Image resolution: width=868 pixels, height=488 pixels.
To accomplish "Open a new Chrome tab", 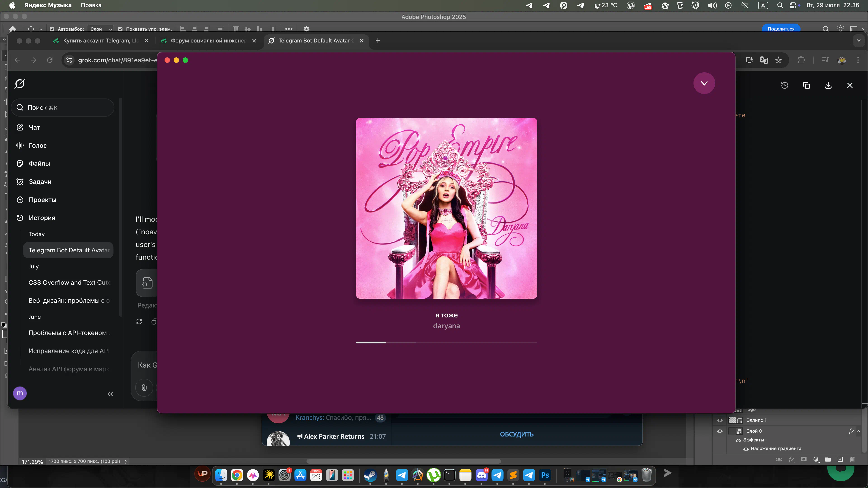I will (378, 41).
